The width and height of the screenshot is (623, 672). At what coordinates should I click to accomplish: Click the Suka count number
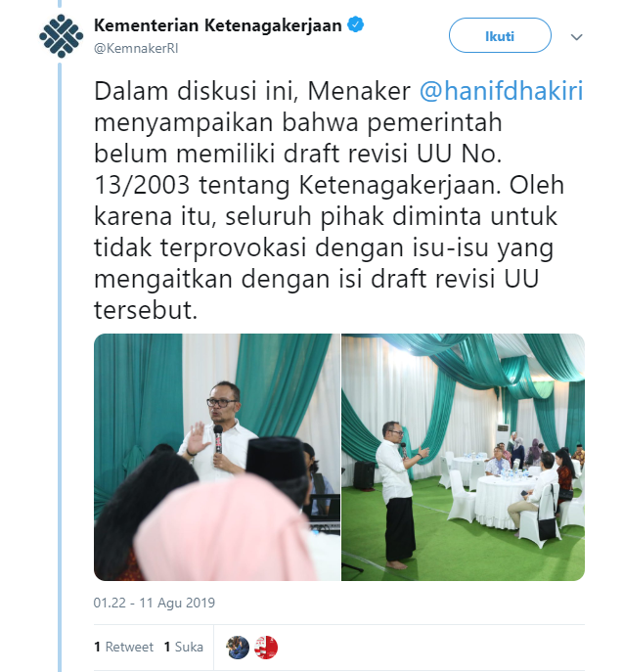click(167, 647)
